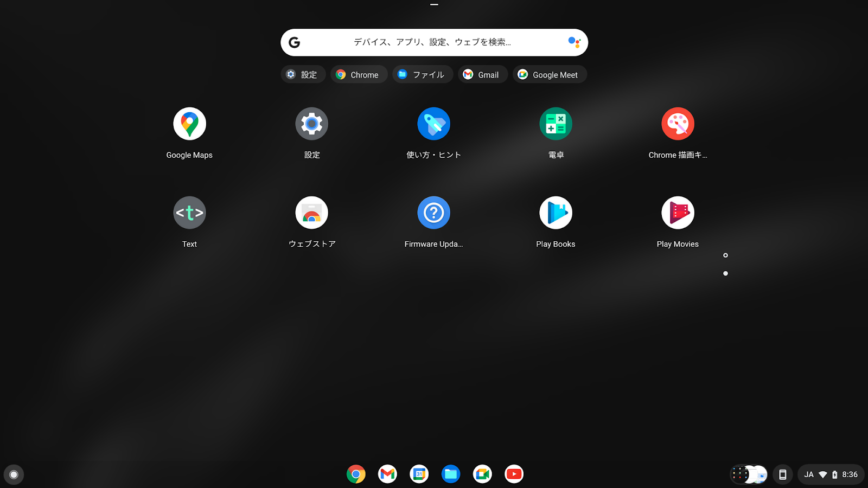Launch the Chrome 描画キャンバス app
The width and height of the screenshot is (868, 488).
(x=678, y=124)
